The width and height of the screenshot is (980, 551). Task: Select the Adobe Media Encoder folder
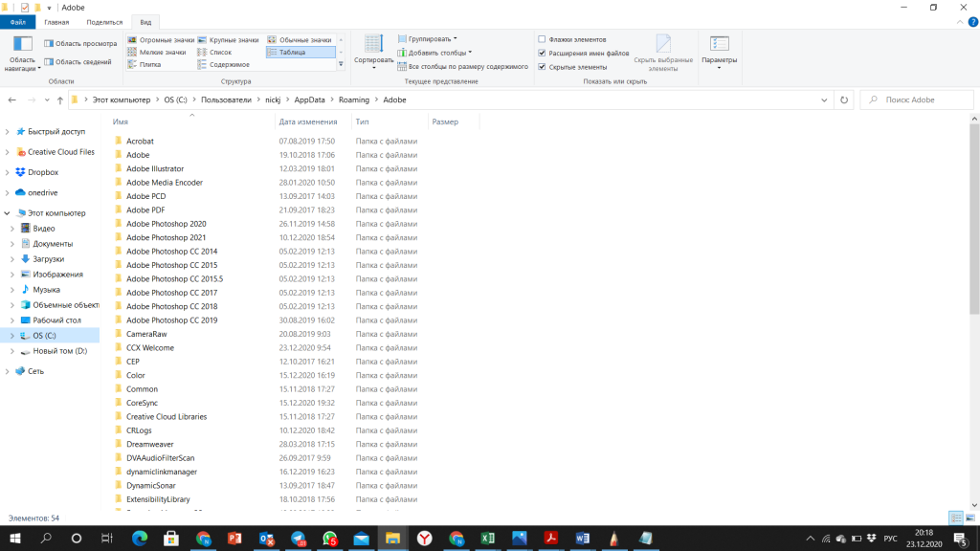coord(165,183)
